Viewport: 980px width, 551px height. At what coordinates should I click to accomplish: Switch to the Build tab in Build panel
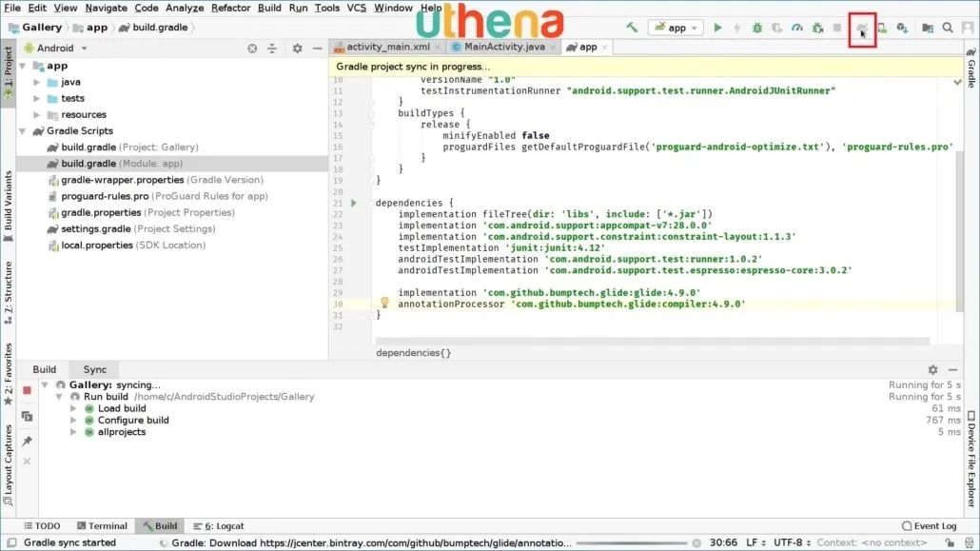click(45, 369)
